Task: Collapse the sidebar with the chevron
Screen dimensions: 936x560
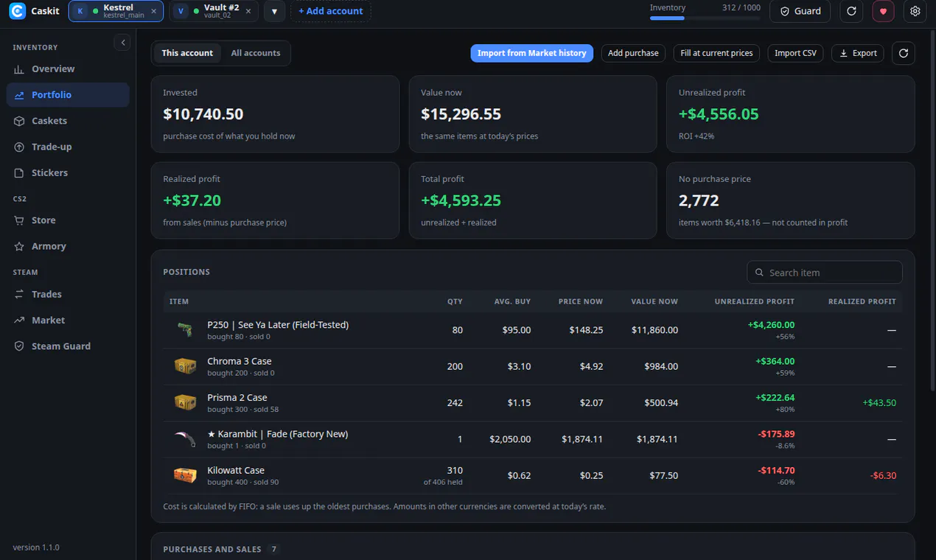Action: pyautogui.click(x=123, y=43)
